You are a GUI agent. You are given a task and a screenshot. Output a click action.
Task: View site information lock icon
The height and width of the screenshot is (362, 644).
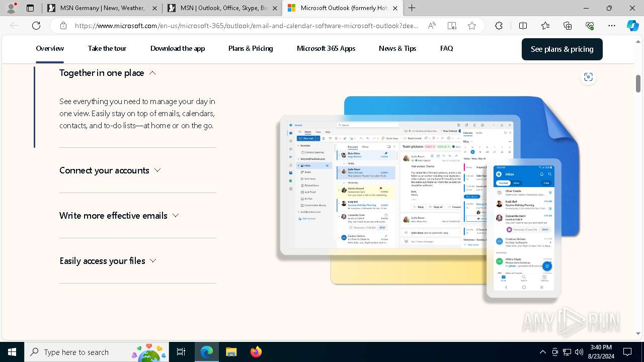pyautogui.click(x=63, y=26)
